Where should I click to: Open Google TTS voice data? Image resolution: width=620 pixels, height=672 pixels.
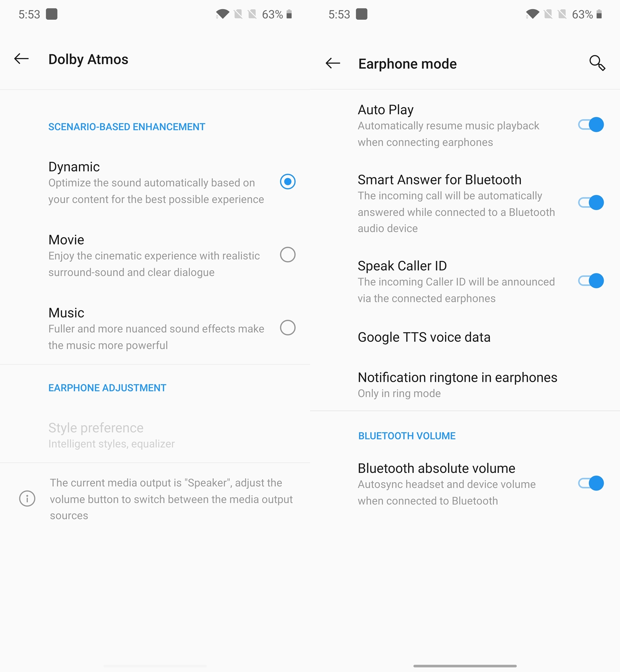coord(465,337)
